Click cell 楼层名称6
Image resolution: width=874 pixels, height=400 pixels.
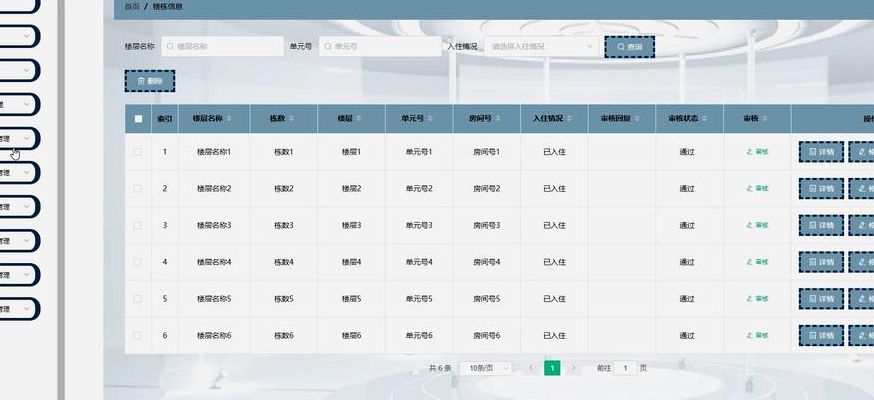pos(214,335)
